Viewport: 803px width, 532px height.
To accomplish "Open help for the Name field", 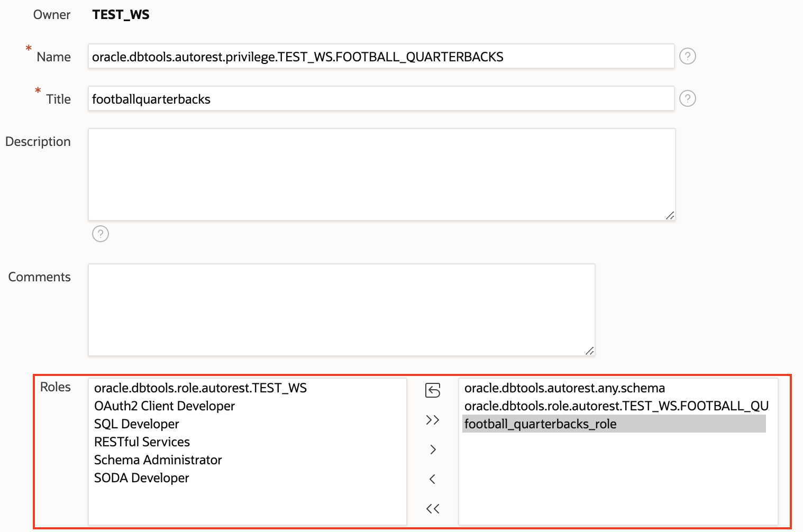I will [x=687, y=56].
